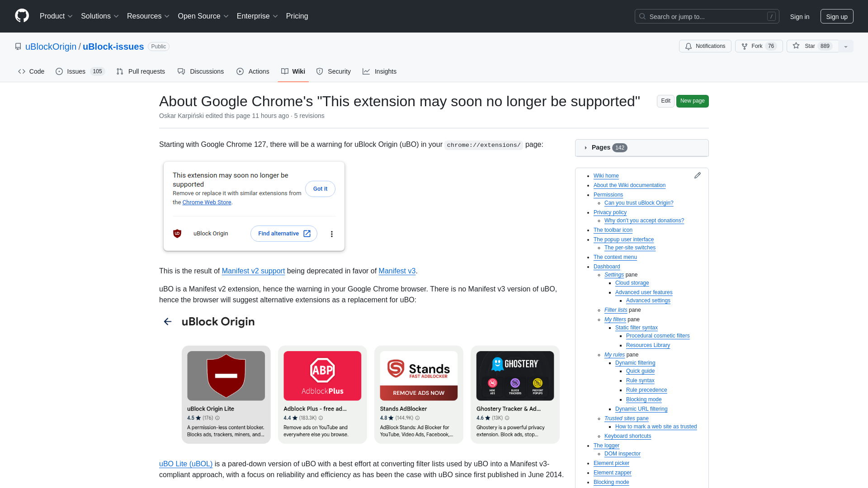Open the Dashboard sidebar link
Screen dimensions: 868x488
click(607, 267)
